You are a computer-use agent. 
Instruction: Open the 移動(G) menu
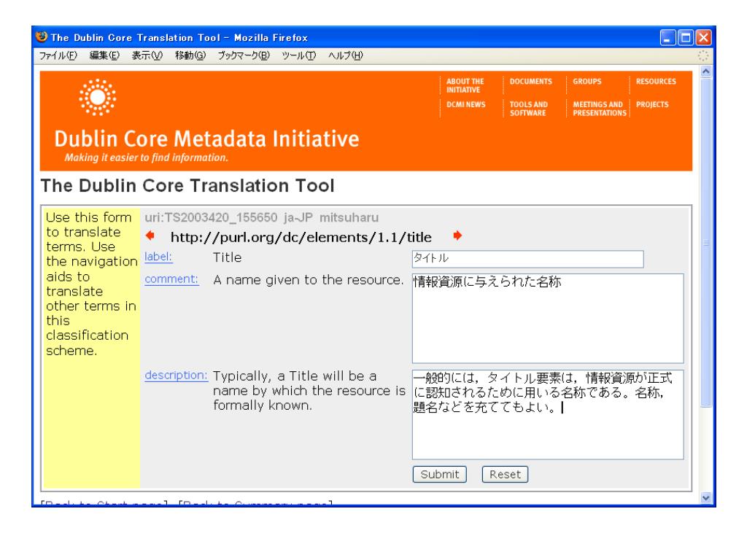190,55
